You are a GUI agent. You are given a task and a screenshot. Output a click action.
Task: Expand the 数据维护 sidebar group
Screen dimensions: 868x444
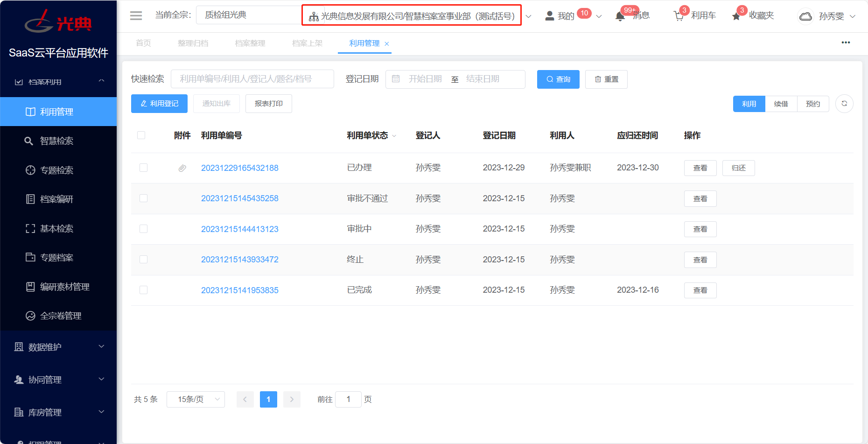[58, 347]
